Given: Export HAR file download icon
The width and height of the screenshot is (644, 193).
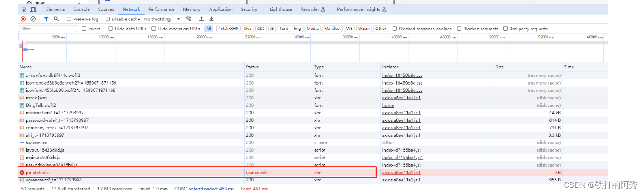Looking at the screenshot, I should coord(211,19).
